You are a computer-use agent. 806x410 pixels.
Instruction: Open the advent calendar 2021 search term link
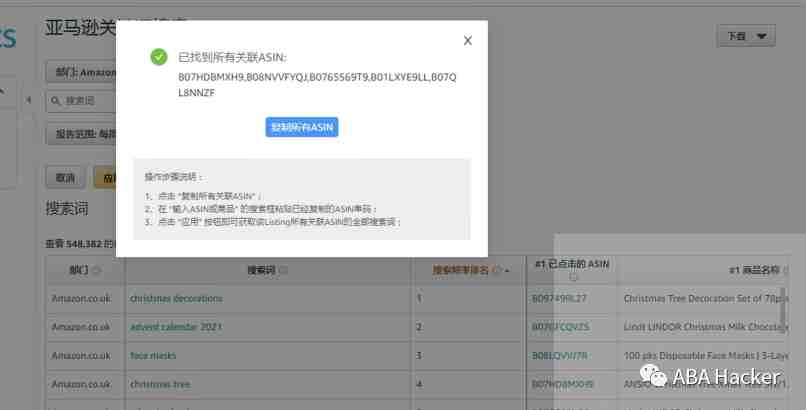coord(176,327)
